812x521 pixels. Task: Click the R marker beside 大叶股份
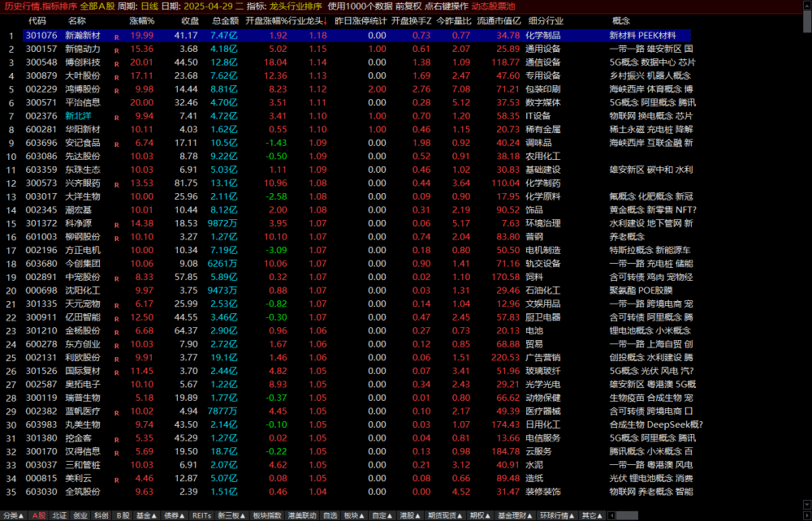116,78
